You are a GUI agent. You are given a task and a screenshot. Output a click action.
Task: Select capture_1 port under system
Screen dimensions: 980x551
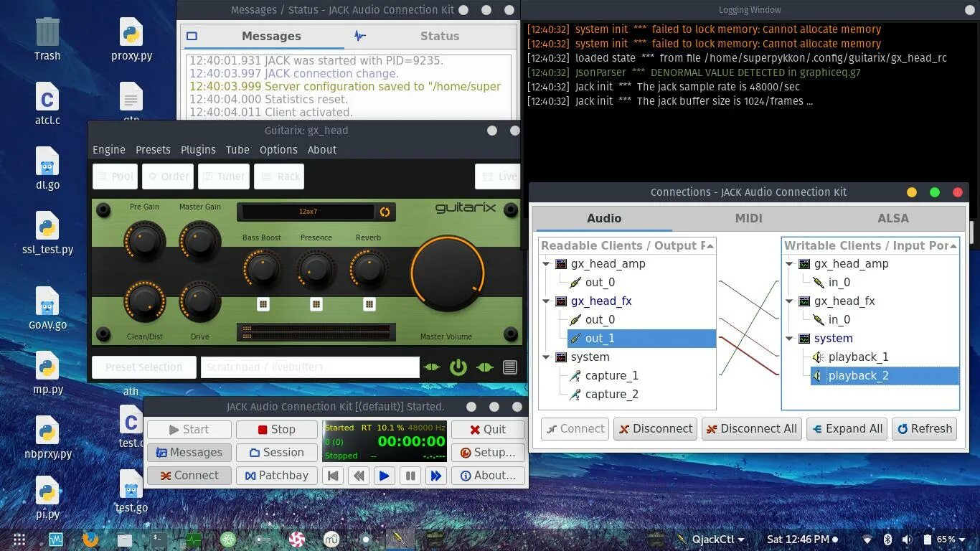[611, 376]
